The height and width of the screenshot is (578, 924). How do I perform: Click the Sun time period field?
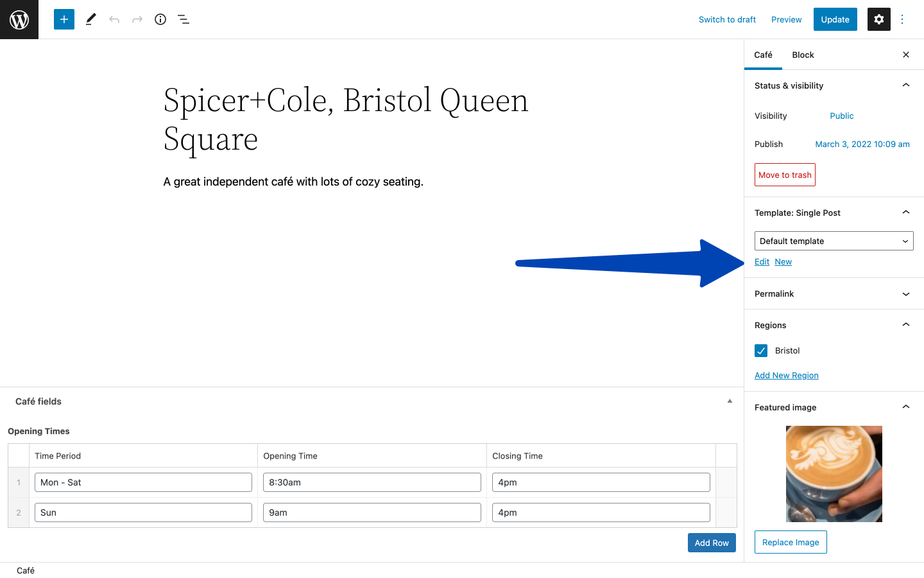point(143,512)
